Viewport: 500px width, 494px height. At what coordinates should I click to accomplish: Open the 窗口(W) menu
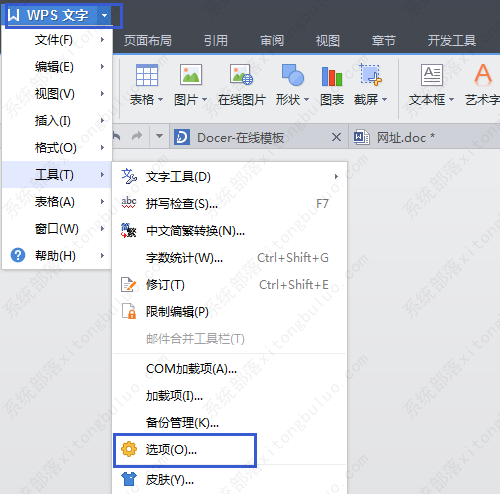[x=57, y=229]
